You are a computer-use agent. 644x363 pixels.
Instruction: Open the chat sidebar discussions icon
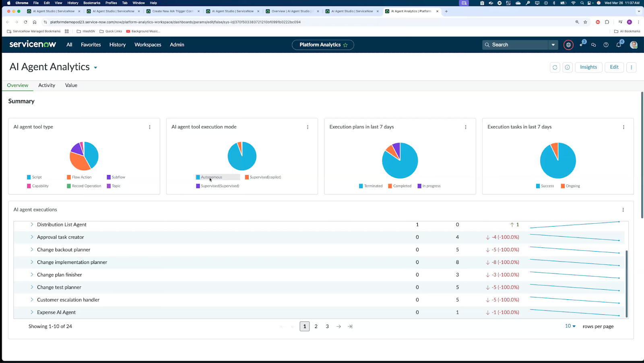click(593, 45)
